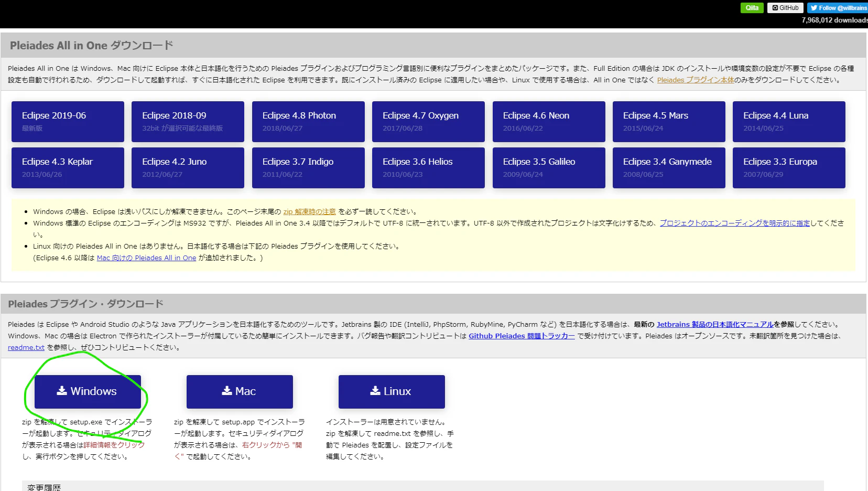Open Jetbrains 製品の日本語化マニュアル link
This screenshot has width=868, height=491.
coord(715,325)
